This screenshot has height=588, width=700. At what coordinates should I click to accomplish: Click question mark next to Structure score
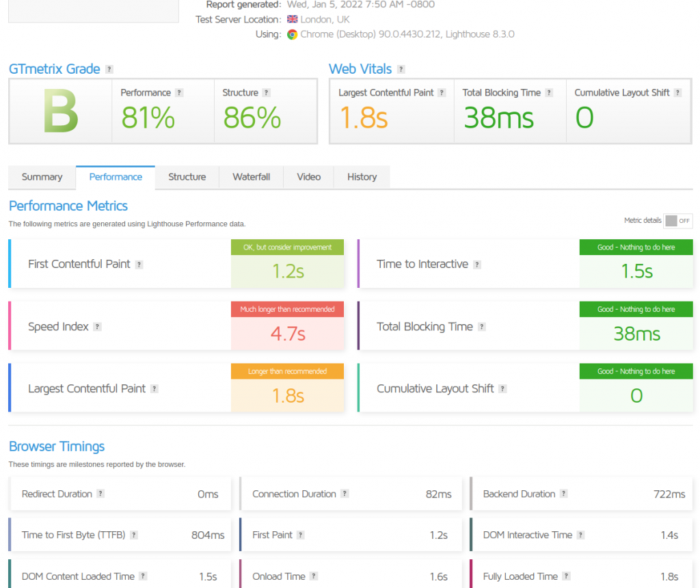(267, 93)
